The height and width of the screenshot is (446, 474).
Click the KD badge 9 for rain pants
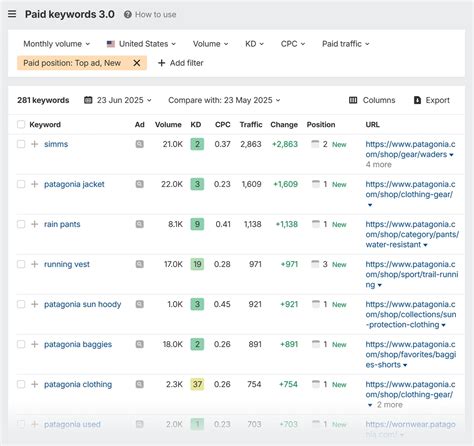coord(197,224)
